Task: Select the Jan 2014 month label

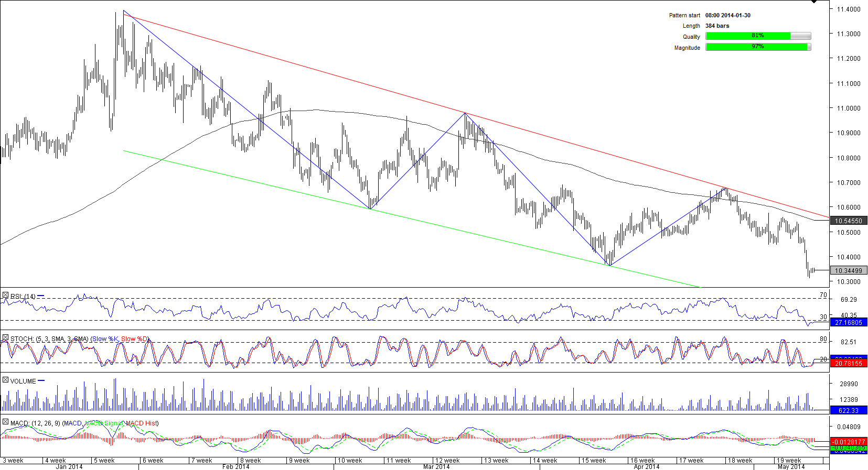Action: 69,466
